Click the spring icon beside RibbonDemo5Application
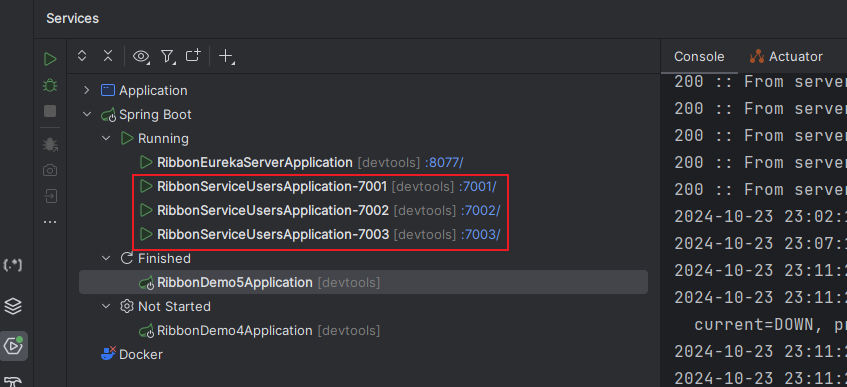 [146, 283]
